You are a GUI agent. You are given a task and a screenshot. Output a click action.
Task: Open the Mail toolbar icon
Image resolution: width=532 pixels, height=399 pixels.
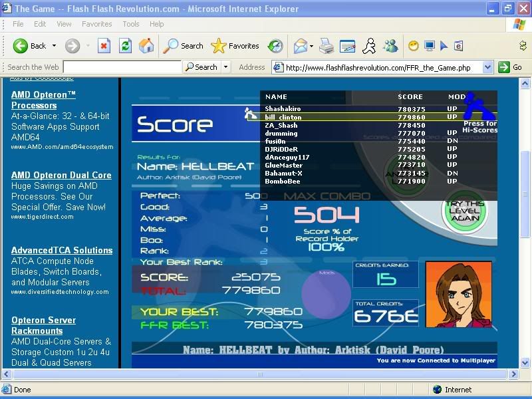[300, 46]
